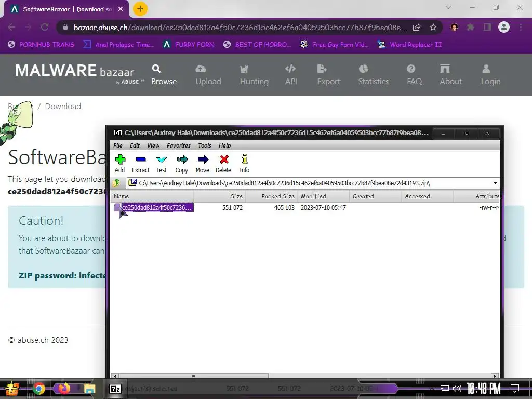This screenshot has height=399, width=532.
Task: Bookmark this page with the star icon
Action: coord(433,28)
